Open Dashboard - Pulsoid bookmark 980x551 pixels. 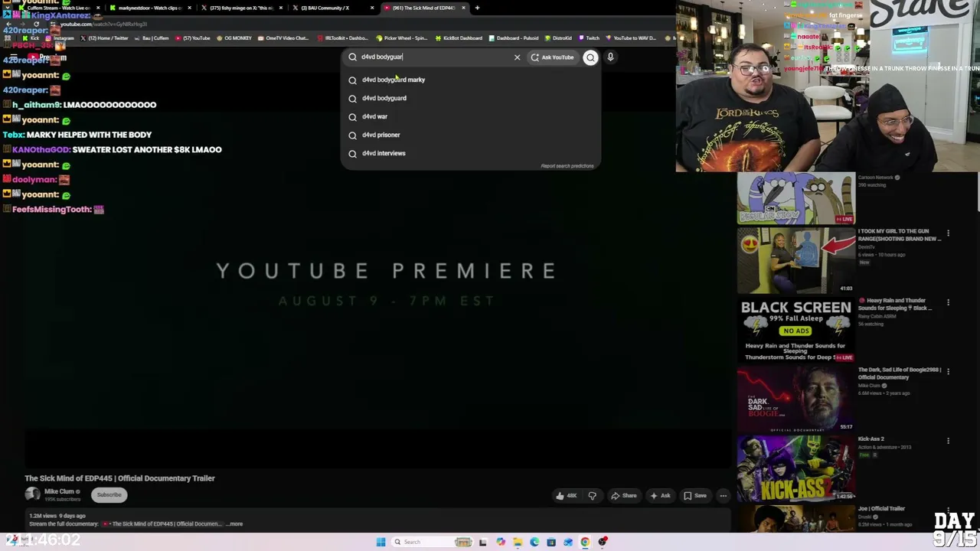514,37
